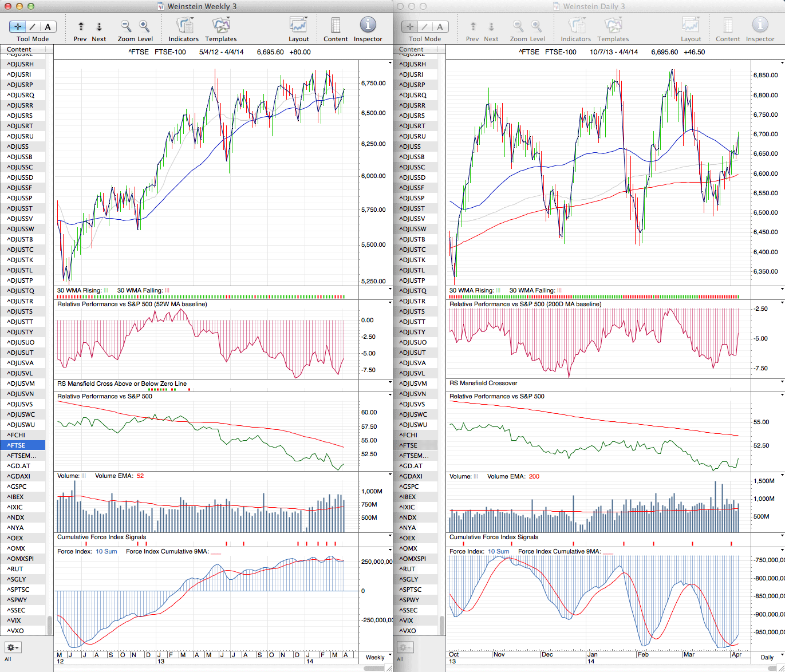Image resolution: width=785 pixels, height=672 pixels.
Task: Zoom in using plus magnifier in Weekly window
Action: (x=144, y=26)
